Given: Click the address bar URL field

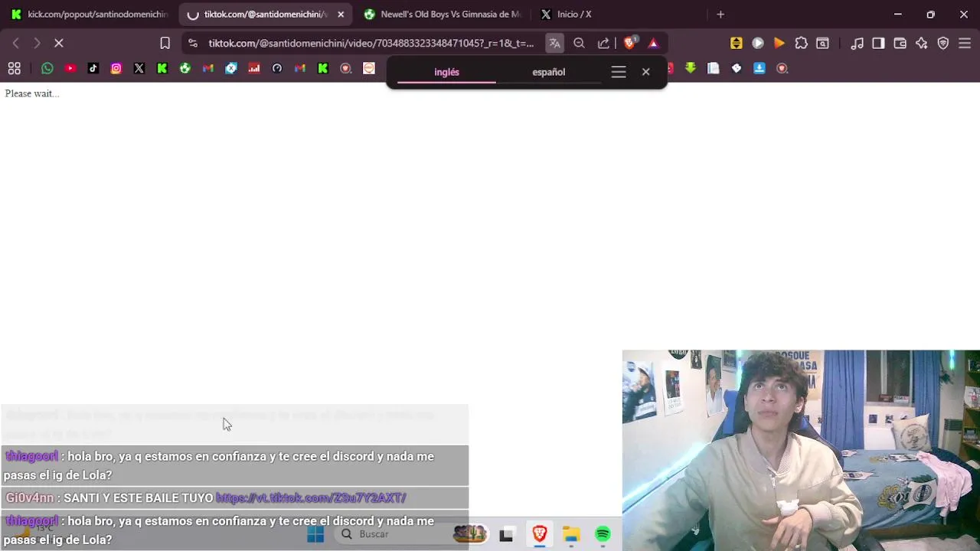Looking at the screenshot, I should point(371,44).
